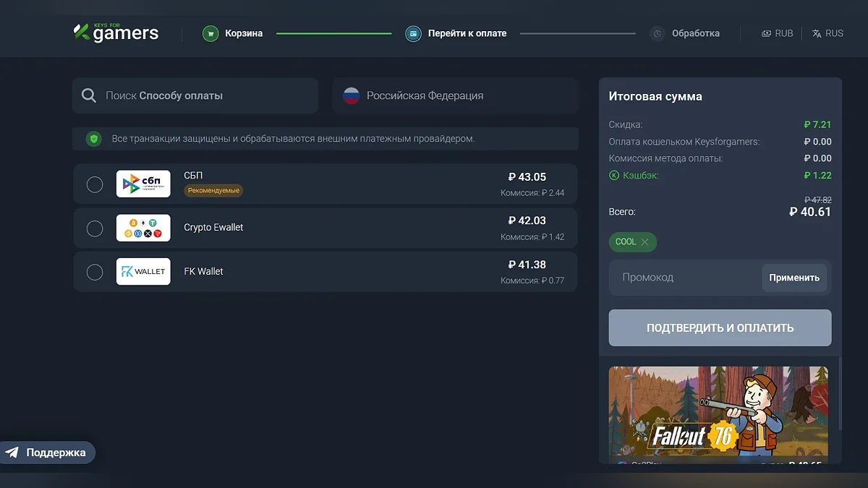Click the payment card step icon
Viewport: 868px width, 488px height.
(x=413, y=33)
